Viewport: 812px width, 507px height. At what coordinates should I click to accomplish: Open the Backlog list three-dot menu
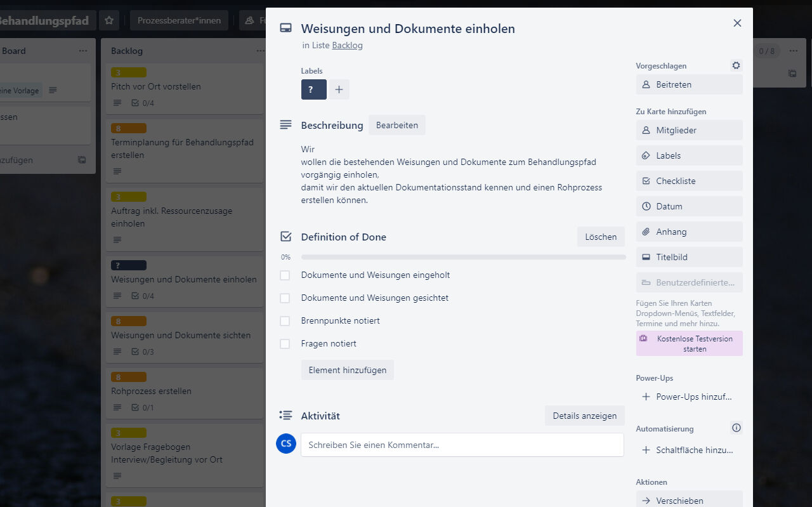click(x=260, y=51)
